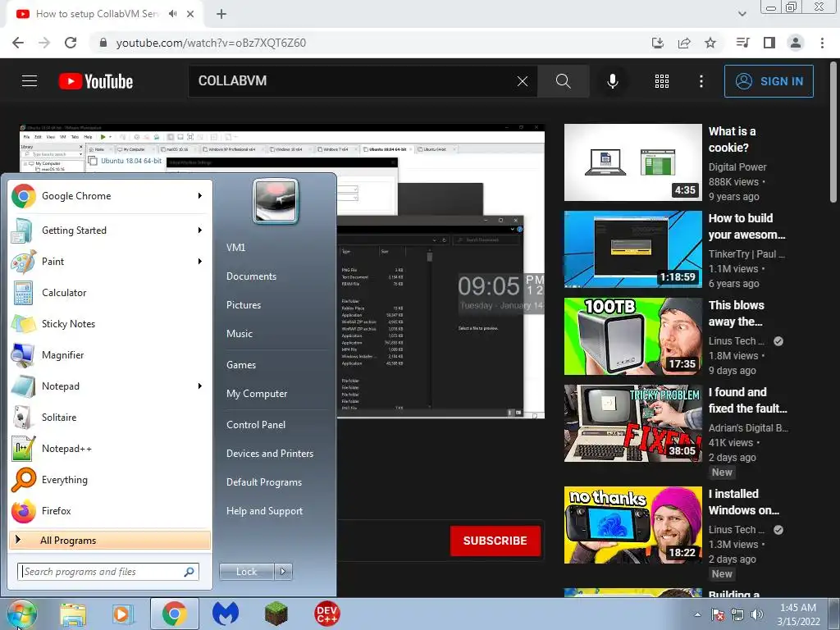
Task: Reload the page in Chrome
Action: (71, 43)
